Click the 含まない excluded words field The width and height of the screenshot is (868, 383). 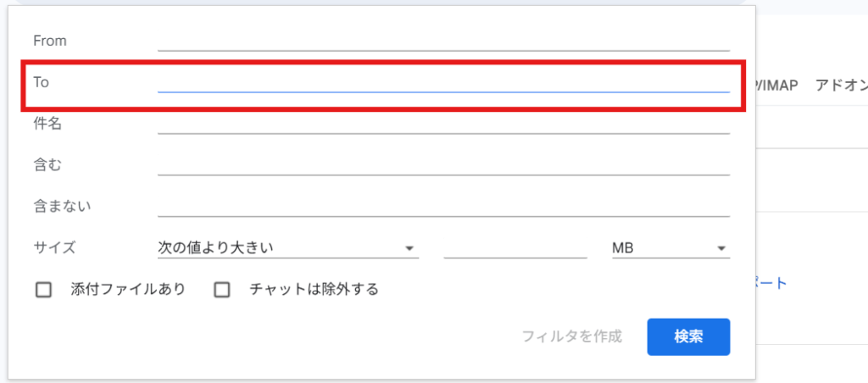pyautogui.click(x=442, y=206)
